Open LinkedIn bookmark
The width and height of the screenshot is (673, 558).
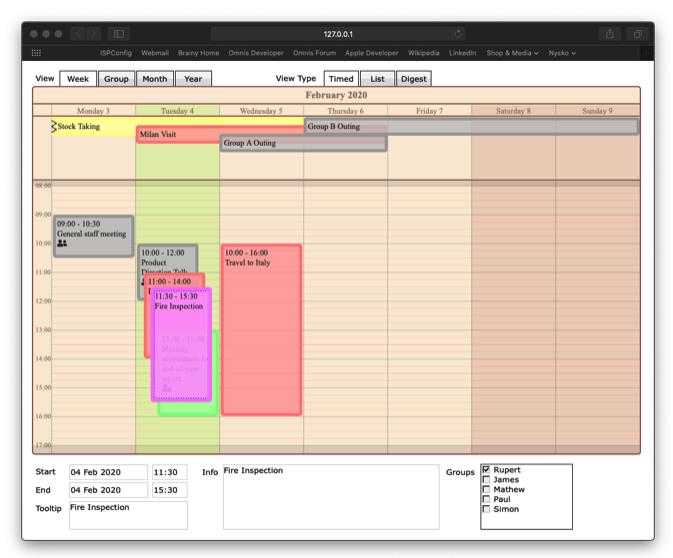coord(462,53)
